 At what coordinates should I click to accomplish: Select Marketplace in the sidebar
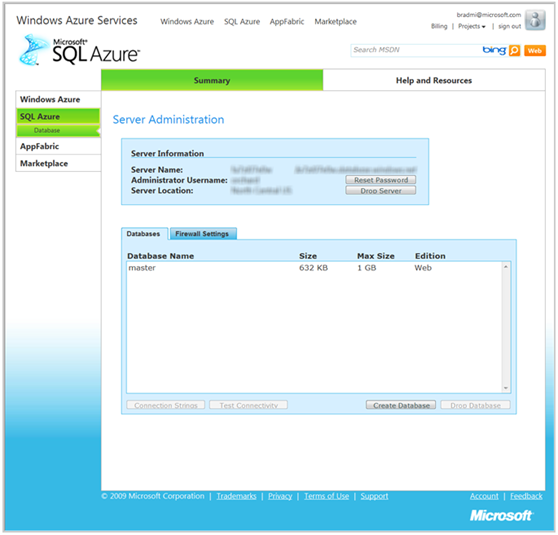point(58,163)
